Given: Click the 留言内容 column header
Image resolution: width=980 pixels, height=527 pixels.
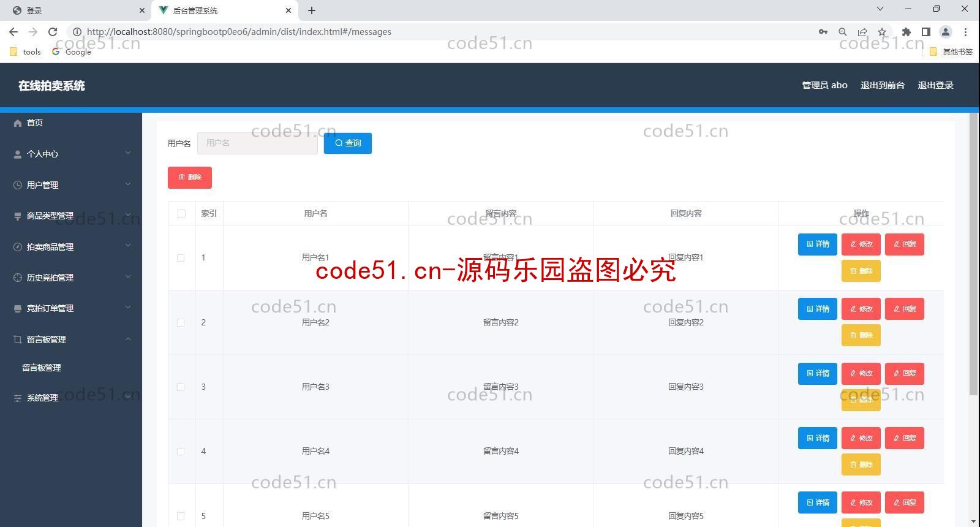Looking at the screenshot, I should coord(500,214).
